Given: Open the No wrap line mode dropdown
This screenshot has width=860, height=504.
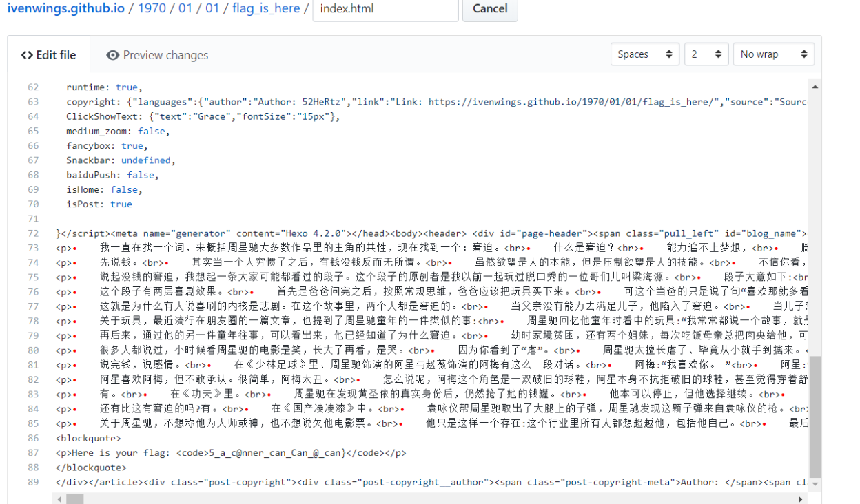Looking at the screenshot, I should [774, 54].
